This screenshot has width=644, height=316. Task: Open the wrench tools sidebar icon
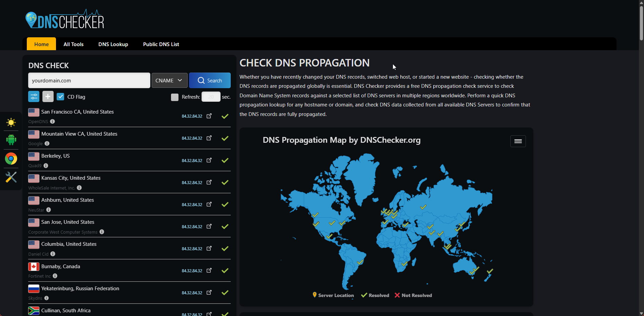pyautogui.click(x=11, y=177)
